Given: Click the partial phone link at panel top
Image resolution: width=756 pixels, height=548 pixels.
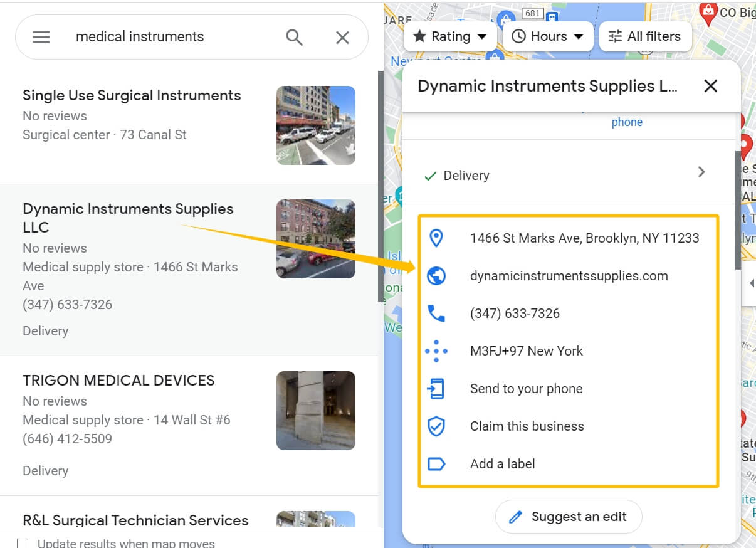Looking at the screenshot, I should 627,122.
